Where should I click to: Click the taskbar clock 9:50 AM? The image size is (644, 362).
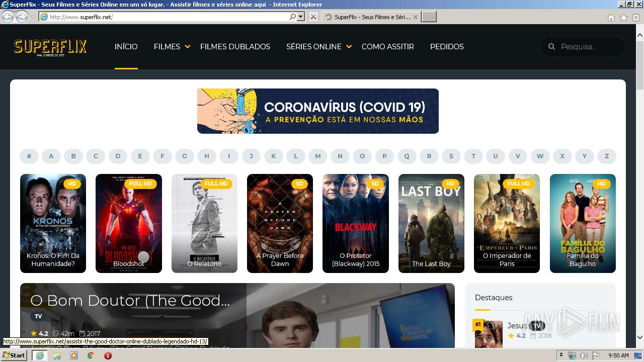pyautogui.click(x=618, y=355)
